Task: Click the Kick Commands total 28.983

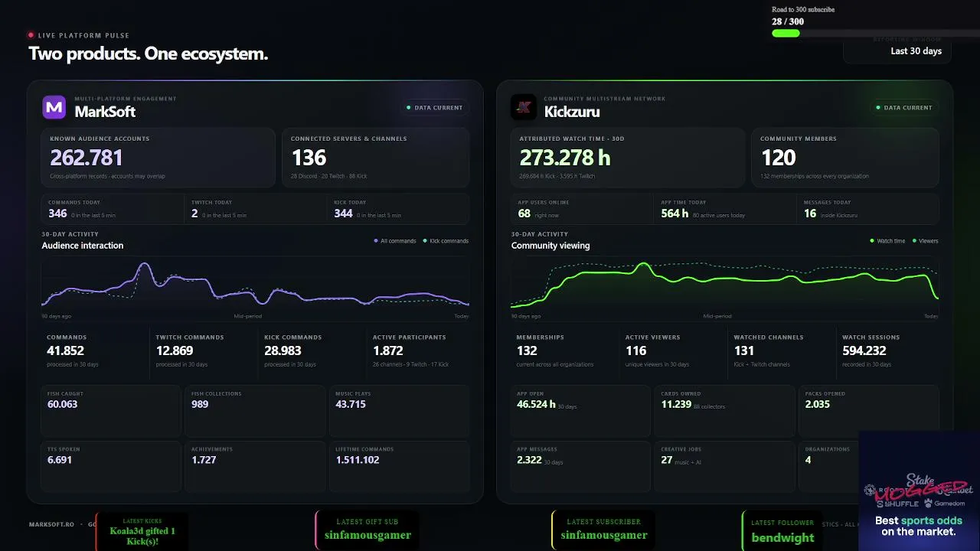Action: click(283, 350)
